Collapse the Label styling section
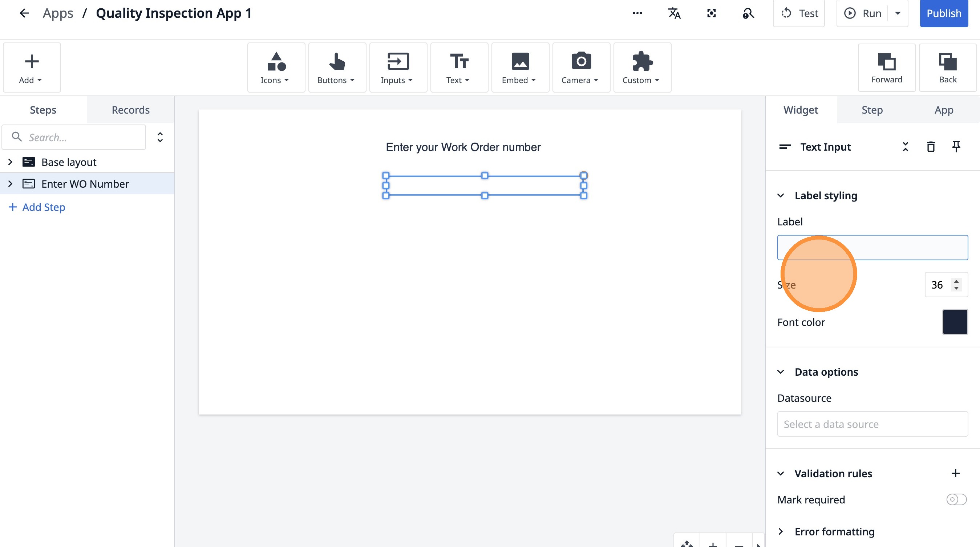The image size is (980, 547). pos(781,196)
